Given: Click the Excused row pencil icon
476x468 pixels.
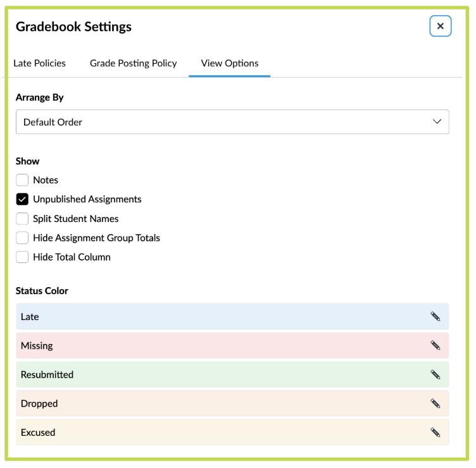Looking at the screenshot, I should pyautogui.click(x=435, y=433).
